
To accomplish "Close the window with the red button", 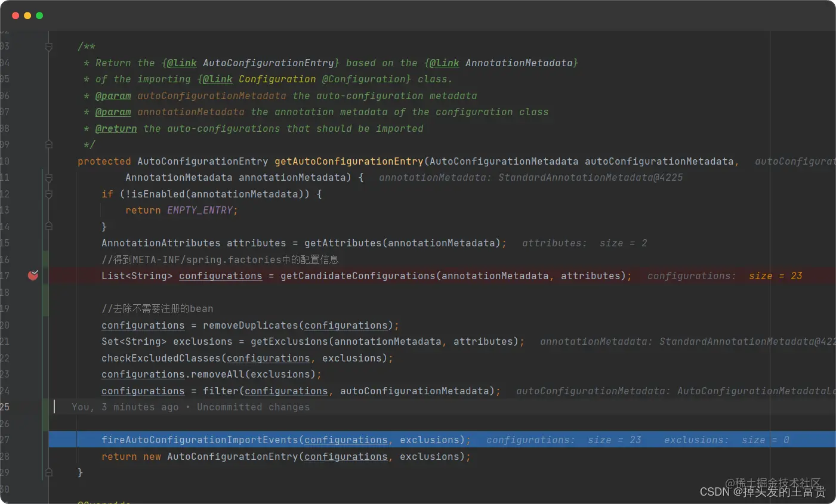I will pos(16,16).
